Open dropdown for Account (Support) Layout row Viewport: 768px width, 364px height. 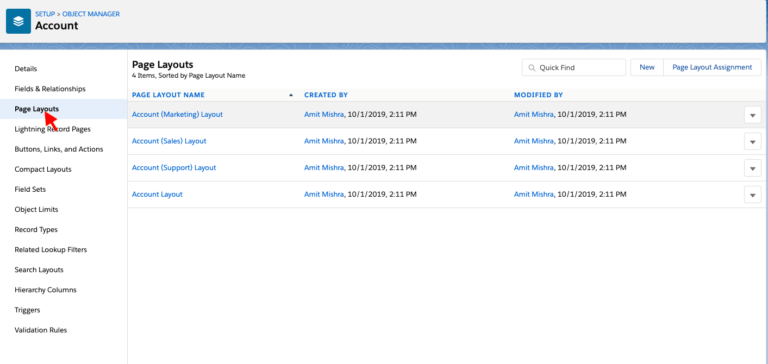point(752,168)
